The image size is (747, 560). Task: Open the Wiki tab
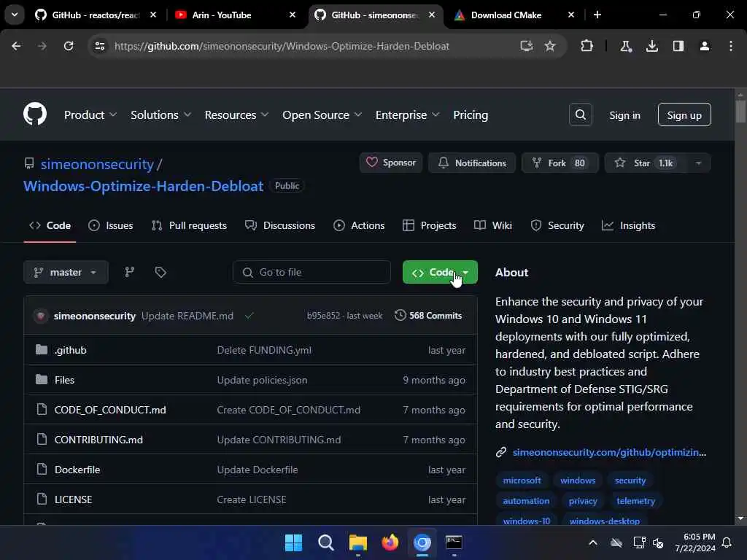tap(493, 225)
